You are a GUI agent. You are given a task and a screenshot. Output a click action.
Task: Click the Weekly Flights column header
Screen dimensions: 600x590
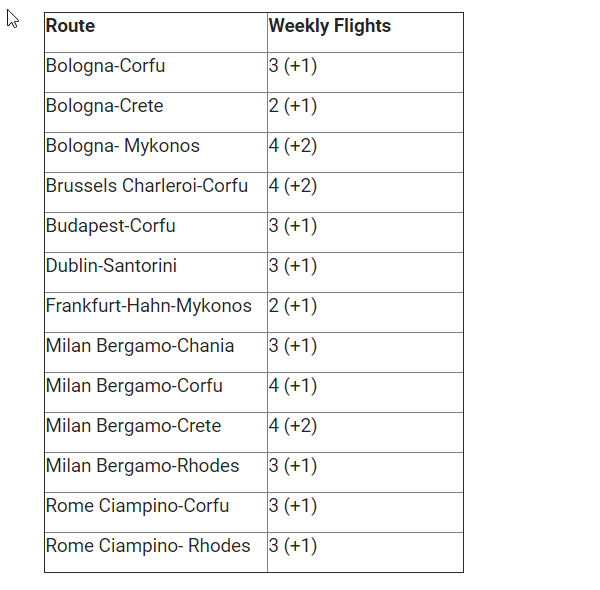click(x=365, y=33)
